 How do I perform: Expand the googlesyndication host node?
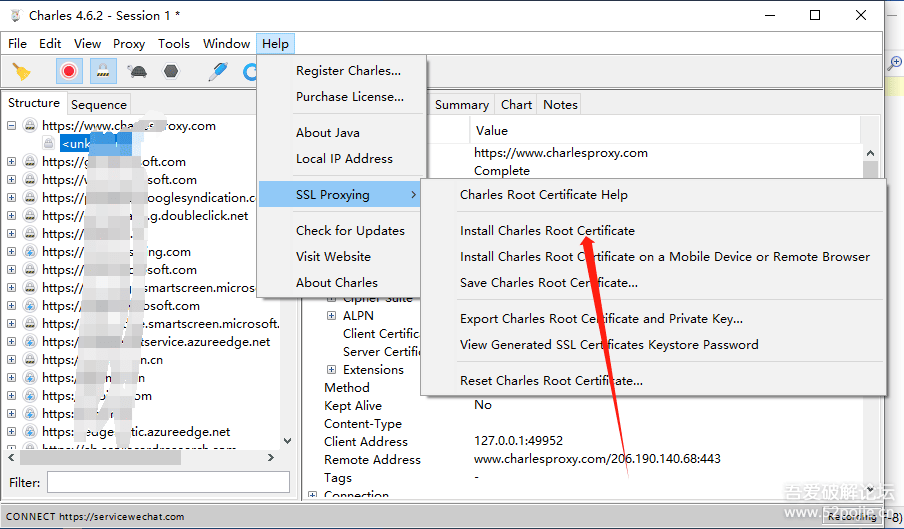pos(12,198)
